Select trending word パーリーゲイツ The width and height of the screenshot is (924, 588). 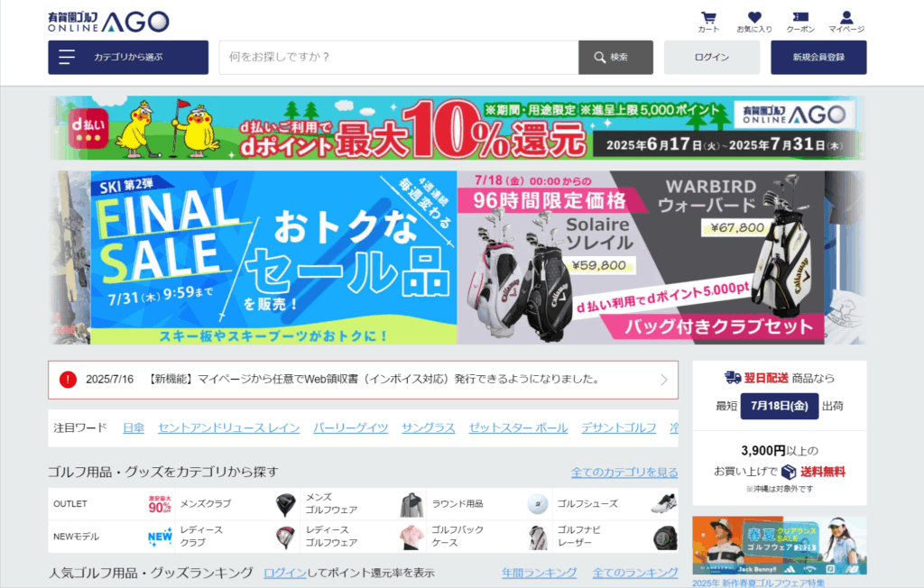click(351, 427)
